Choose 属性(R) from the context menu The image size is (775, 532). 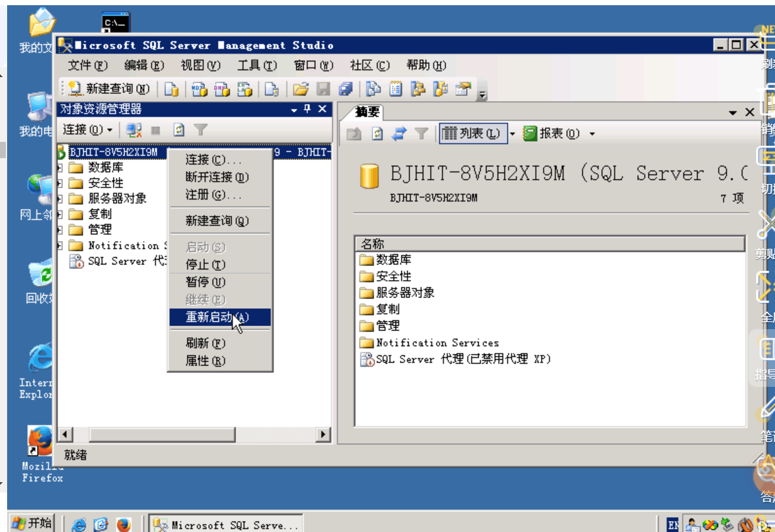tap(220, 360)
